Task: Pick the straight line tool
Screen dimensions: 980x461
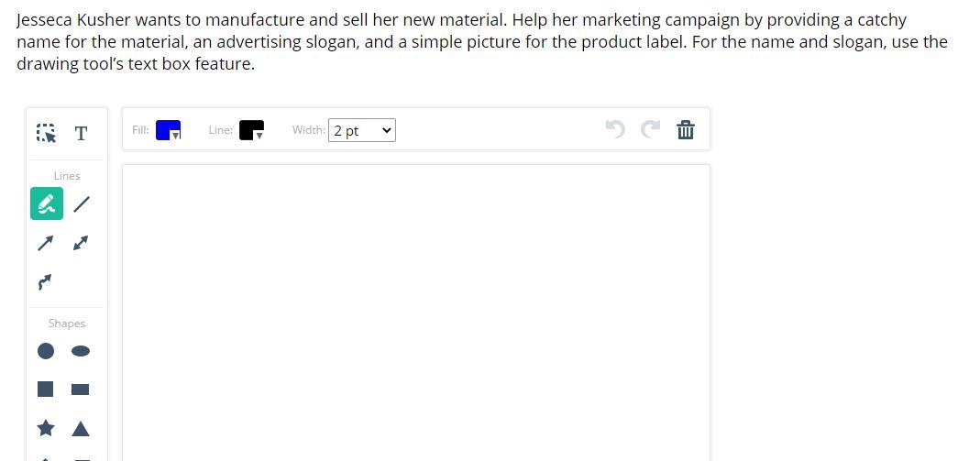Action: pyautogui.click(x=82, y=203)
